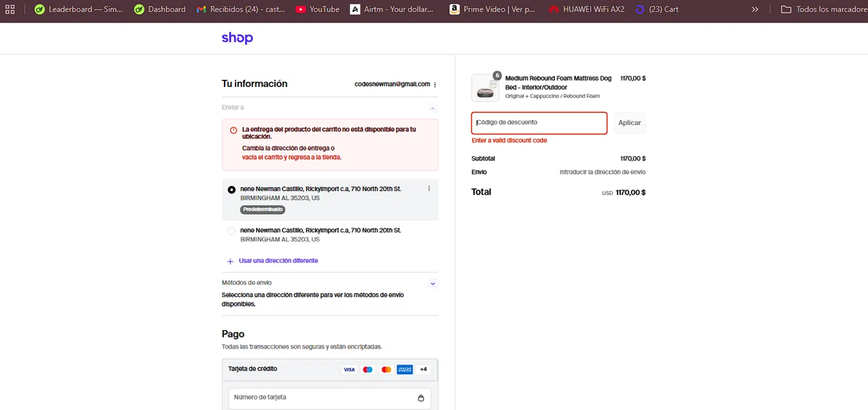The height and width of the screenshot is (410, 868).
Task: Expand the 'Métodos de envío' section
Action: (433, 284)
